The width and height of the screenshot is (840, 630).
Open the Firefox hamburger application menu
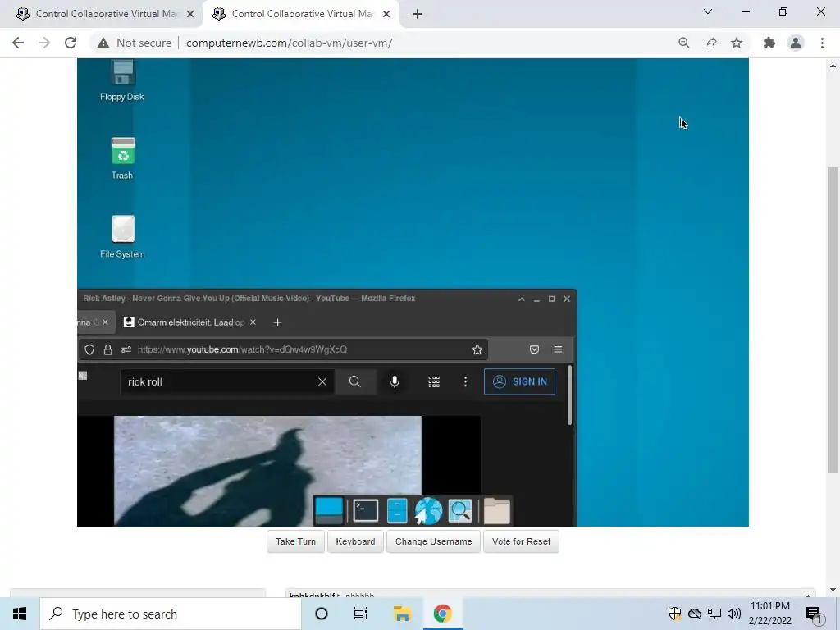point(558,349)
